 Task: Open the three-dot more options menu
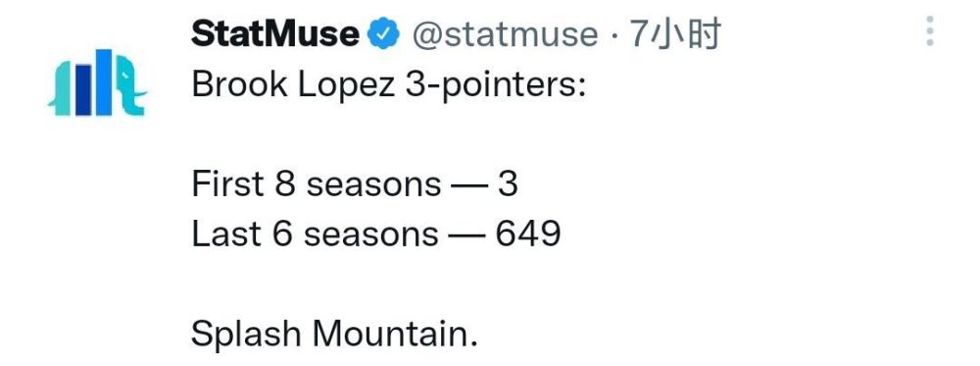[x=930, y=30]
